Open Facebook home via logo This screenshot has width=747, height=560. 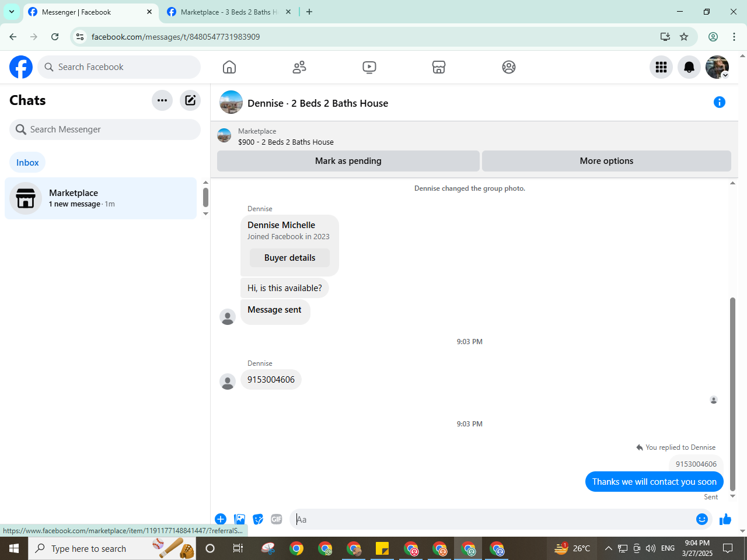(x=21, y=67)
